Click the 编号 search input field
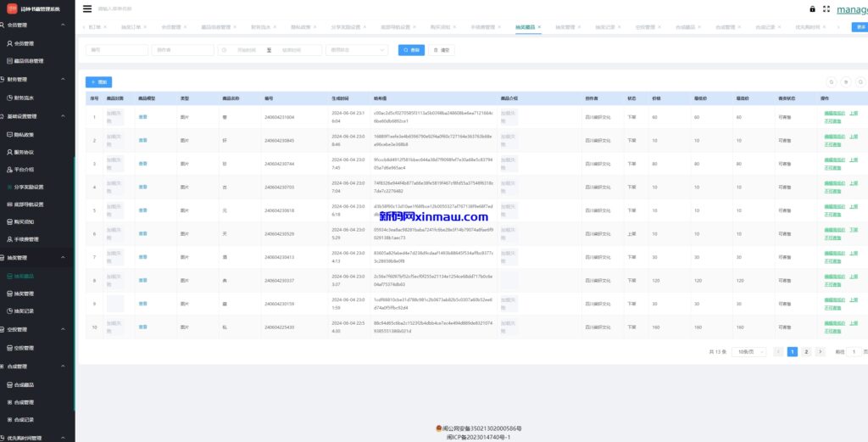 point(116,50)
